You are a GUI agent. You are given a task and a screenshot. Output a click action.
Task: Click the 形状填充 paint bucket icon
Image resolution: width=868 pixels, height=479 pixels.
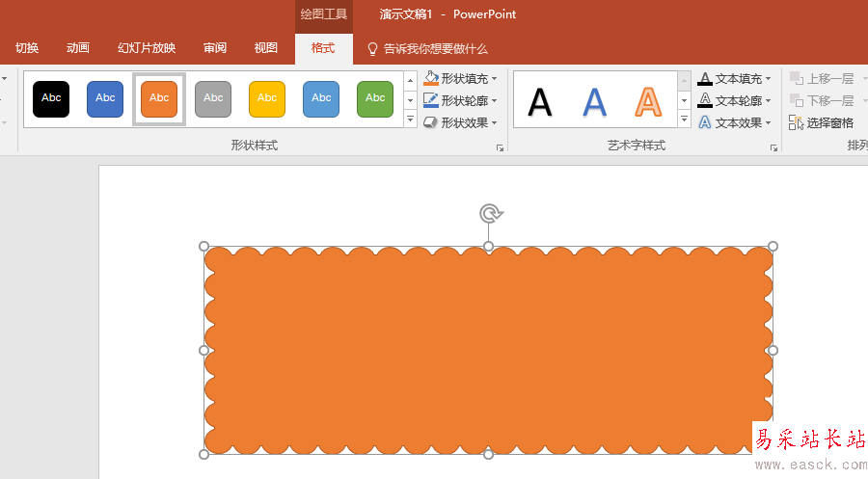[431, 78]
